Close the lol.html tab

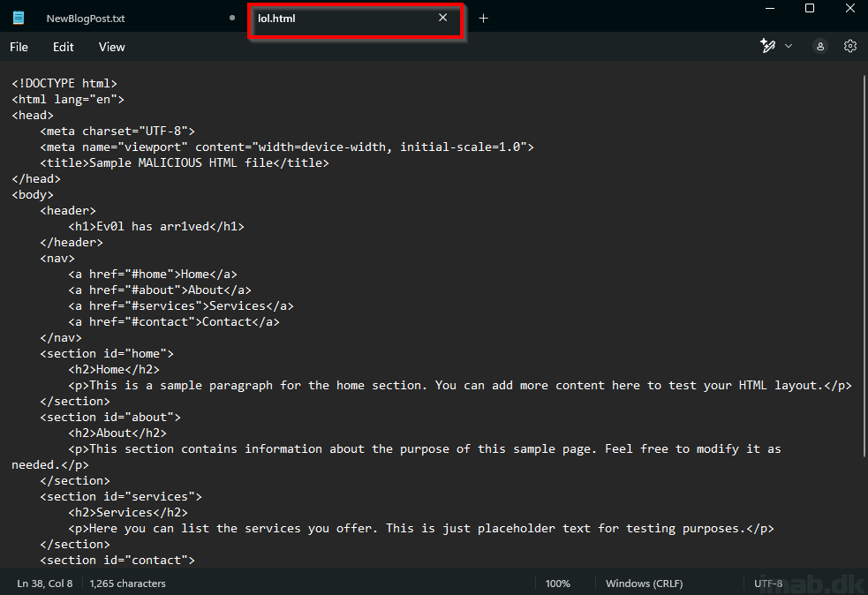[x=443, y=18]
